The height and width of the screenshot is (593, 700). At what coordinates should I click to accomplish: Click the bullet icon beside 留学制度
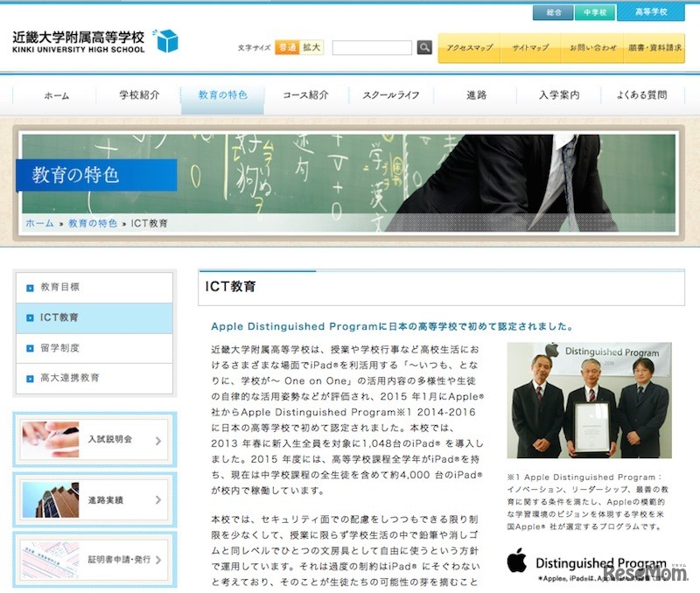[30, 348]
